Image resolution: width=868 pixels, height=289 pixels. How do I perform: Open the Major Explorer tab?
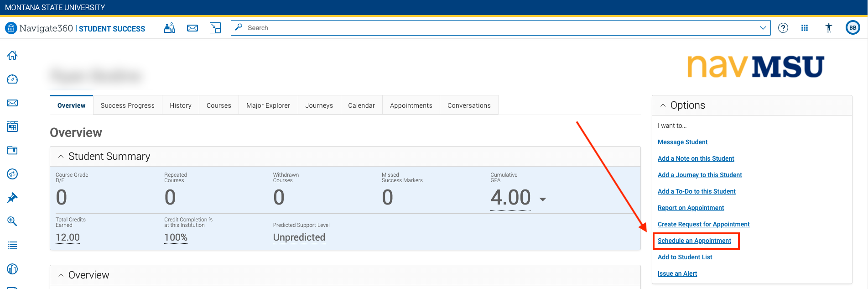[x=268, y=105]
